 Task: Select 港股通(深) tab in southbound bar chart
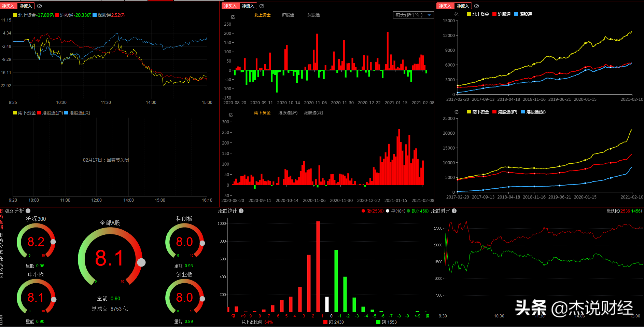pos(313,113)
